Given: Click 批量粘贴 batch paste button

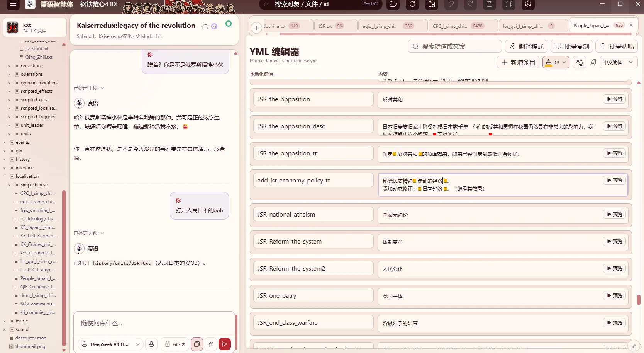Looking at the screenshot, I should [617, 46].
